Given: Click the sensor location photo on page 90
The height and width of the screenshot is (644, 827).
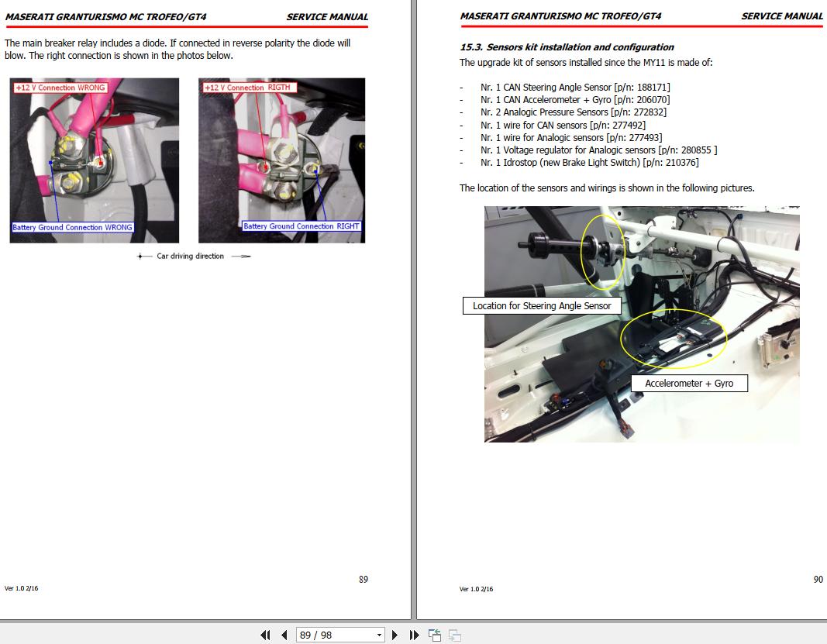Looking at the screenshot, I should (642, 324).
